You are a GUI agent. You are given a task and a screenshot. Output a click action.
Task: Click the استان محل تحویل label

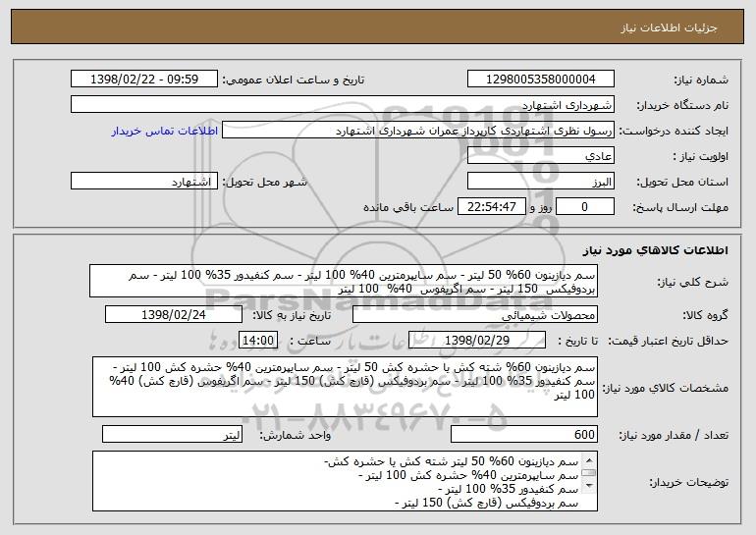pyautogui.click(x=682, y=182)
